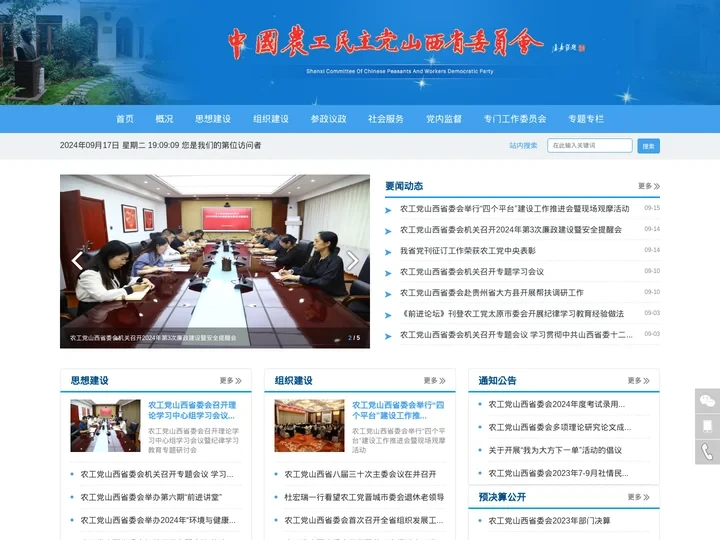Open headline 农工党山西省委会举行"四个平台"建设工作推
This screenshot has width=720, height=540.
click(398, 411)
